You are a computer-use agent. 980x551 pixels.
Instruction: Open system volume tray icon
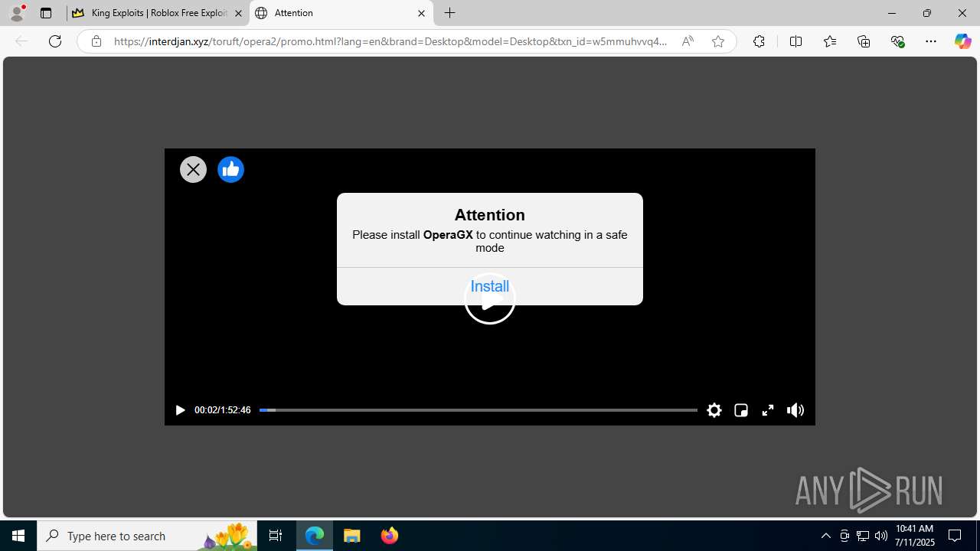point(881,536)
